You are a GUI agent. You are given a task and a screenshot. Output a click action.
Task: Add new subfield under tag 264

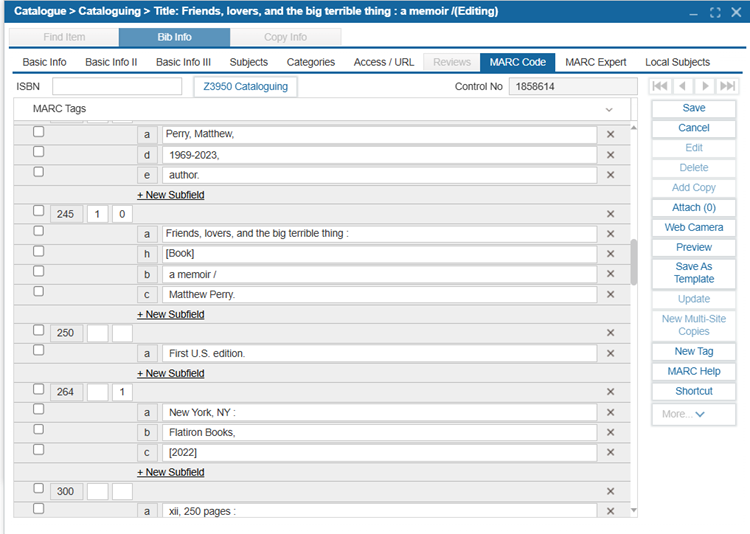click(171, 472)
